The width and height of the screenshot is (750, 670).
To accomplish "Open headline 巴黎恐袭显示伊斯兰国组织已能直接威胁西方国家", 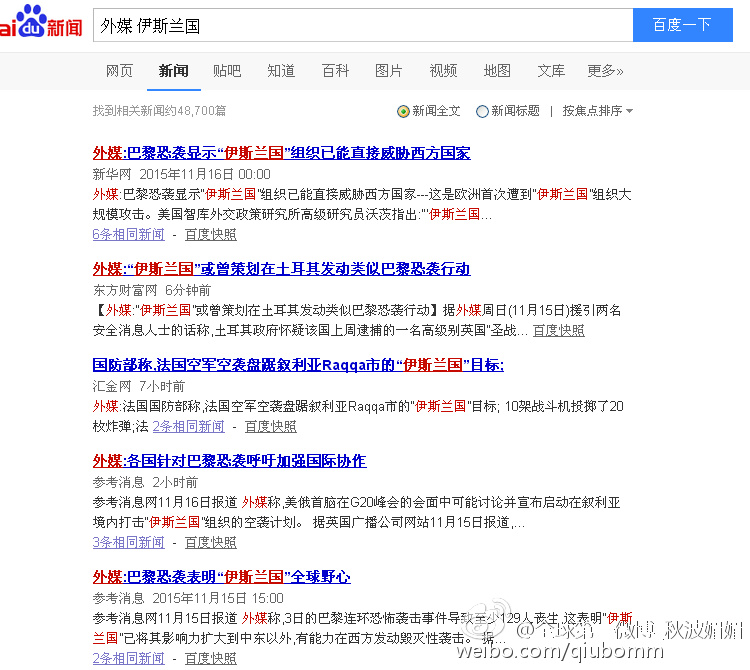I will pos(281,153).
